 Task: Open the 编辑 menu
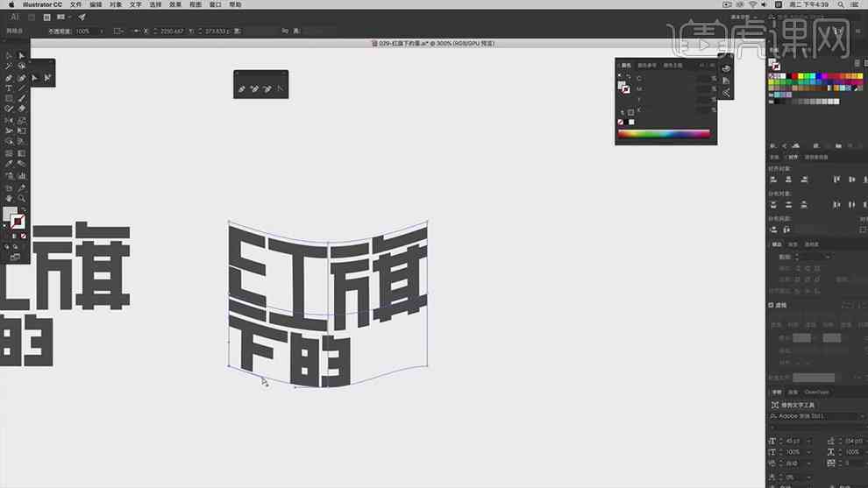pos(96,4)
